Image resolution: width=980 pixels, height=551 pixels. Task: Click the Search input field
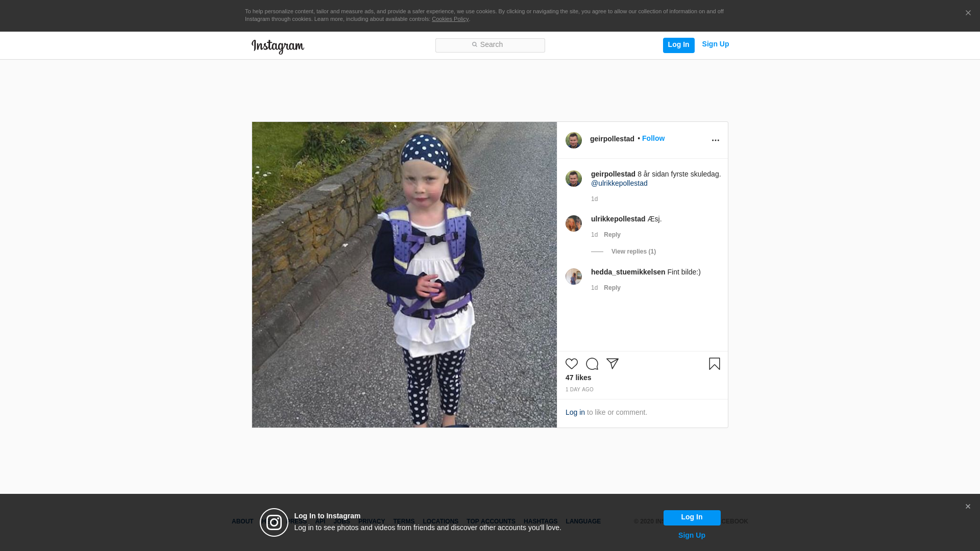click(x=490, y=45)
